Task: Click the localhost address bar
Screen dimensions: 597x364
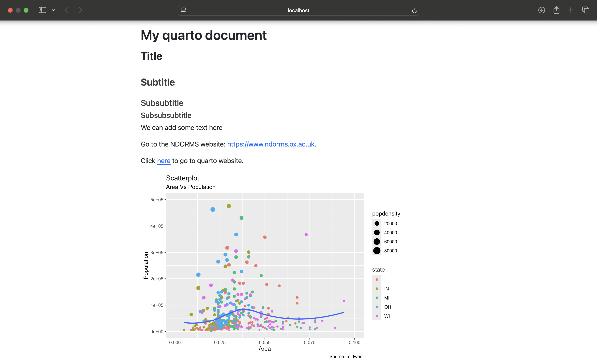Action: click(298, 10)
